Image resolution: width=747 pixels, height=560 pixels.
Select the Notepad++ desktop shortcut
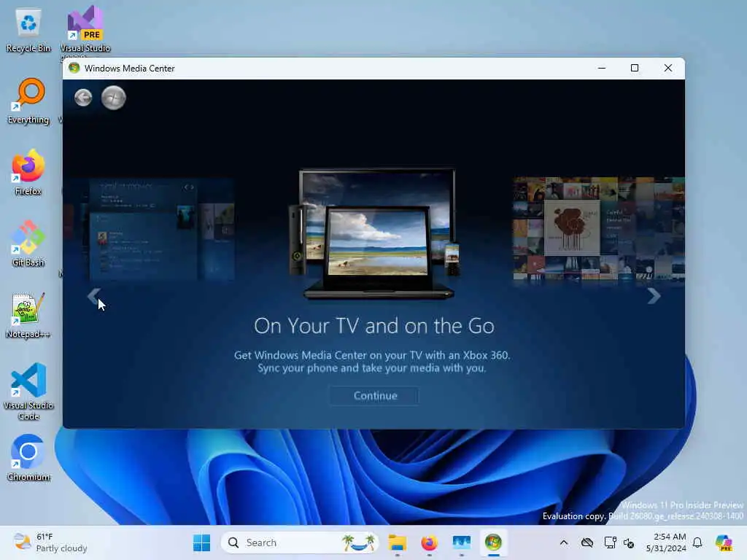(x=28, y=315)
